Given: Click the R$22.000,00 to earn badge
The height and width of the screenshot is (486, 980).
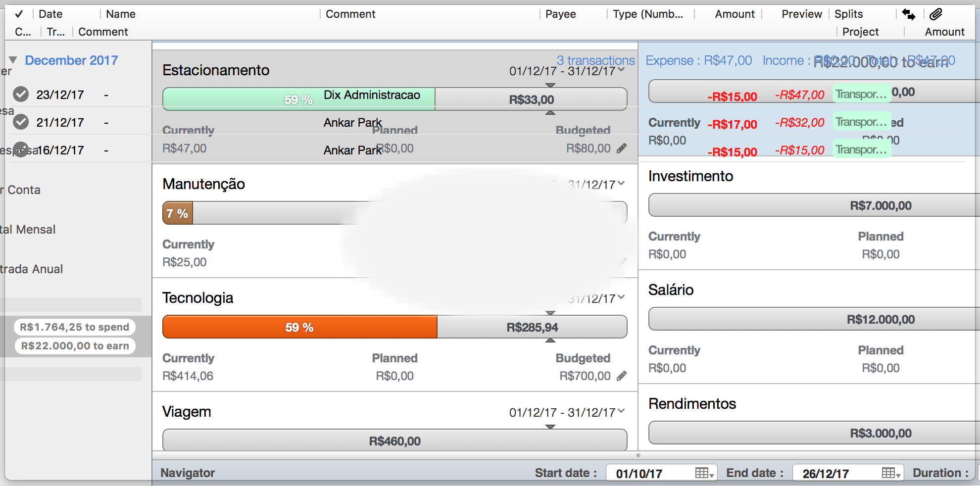Looking at the screenshot, I should click(75, 346).
